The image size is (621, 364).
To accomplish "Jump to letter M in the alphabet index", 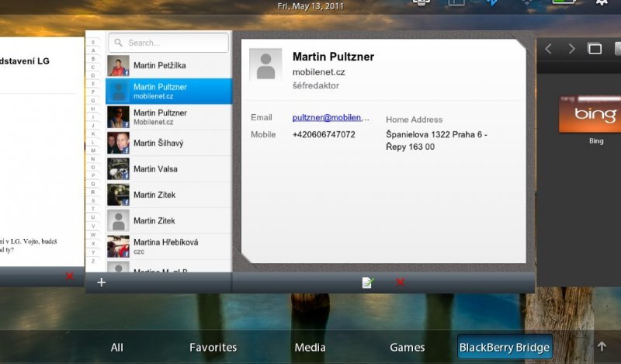I will click(93, 151).
